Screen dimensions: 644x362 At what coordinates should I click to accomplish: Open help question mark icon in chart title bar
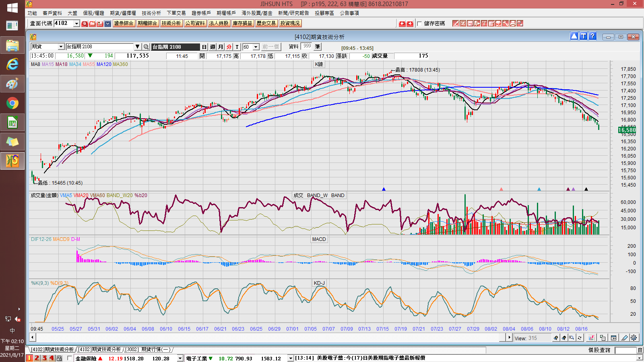click(x=592, y=36)
